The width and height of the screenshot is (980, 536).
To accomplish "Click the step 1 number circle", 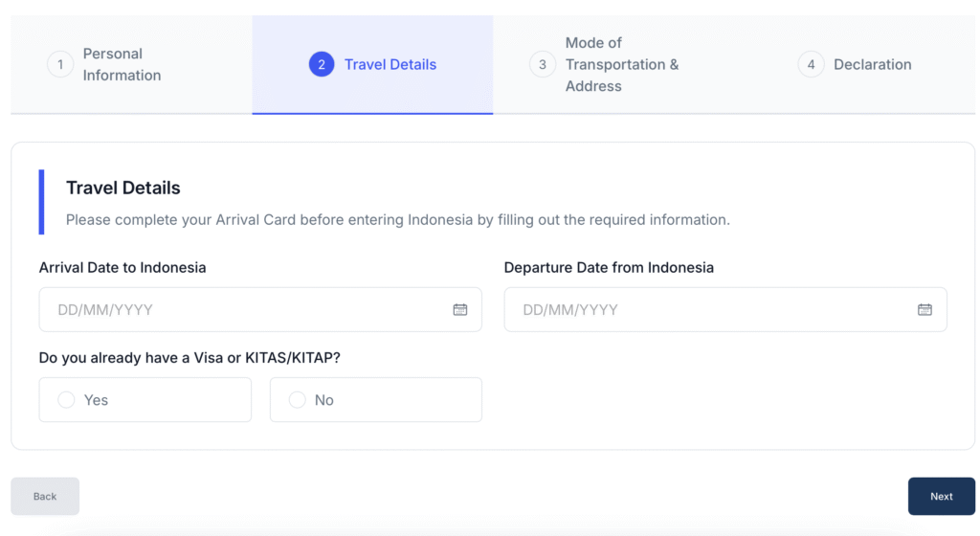I will 60,65.
